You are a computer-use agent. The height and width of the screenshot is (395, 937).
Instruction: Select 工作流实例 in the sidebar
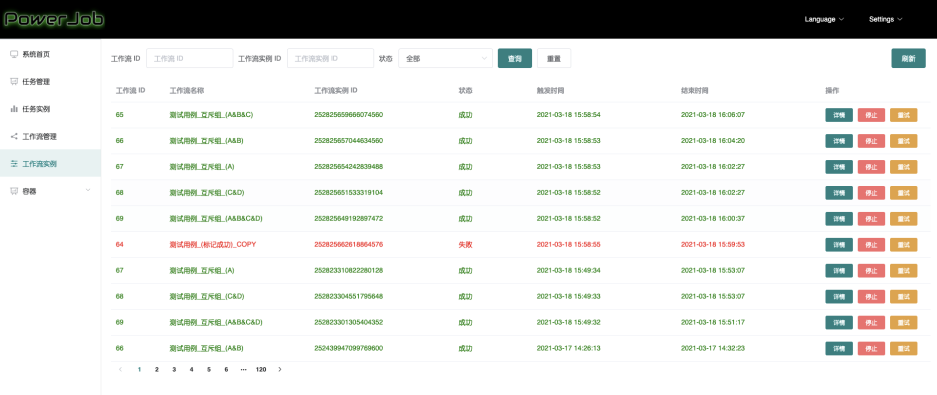(50, 164)
